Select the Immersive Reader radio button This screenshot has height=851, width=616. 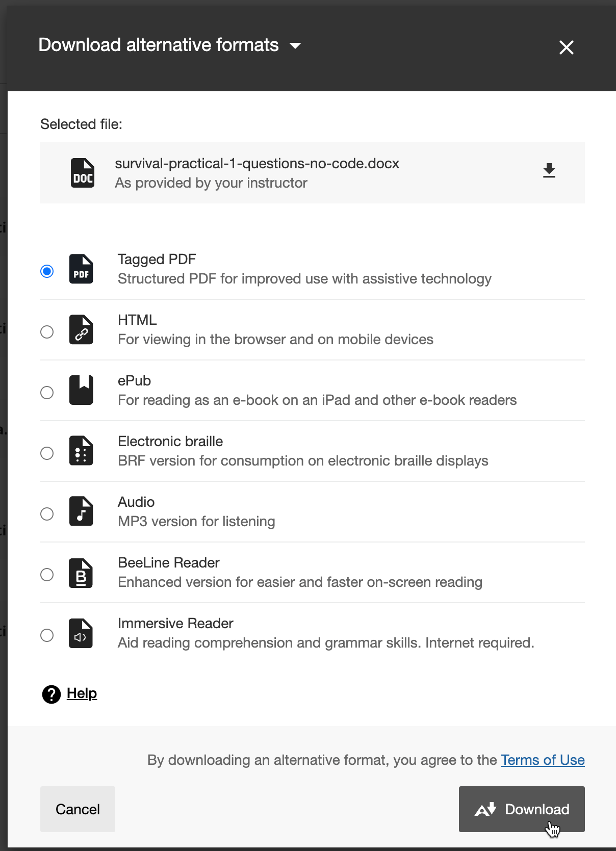tap(47, 635)
